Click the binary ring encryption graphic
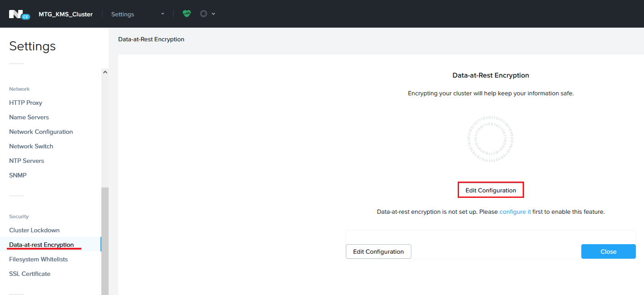This screenshot has height=295, width=644. pyautogui.click(x=490, y=140)
